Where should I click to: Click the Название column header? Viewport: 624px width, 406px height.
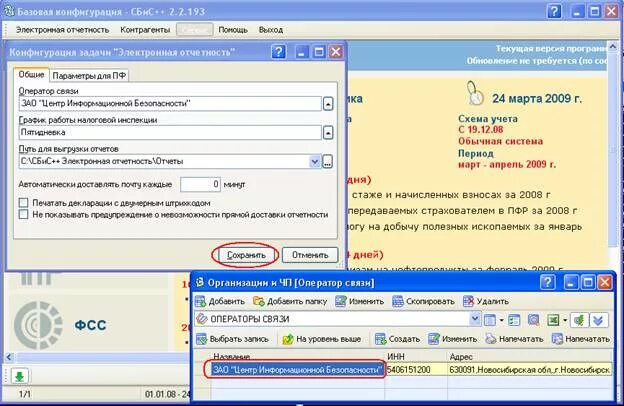(298, 357)
